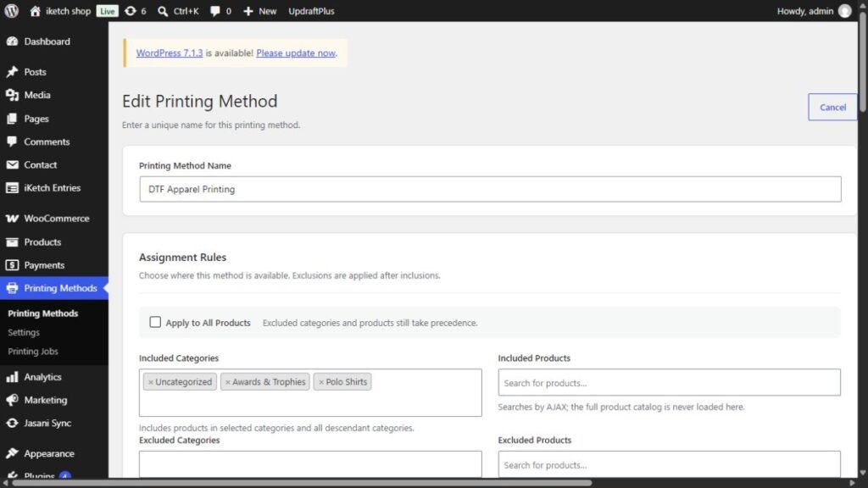The image size is (868, 488).
Task: Click the WooCommerce logo icon
Action: 12,219
